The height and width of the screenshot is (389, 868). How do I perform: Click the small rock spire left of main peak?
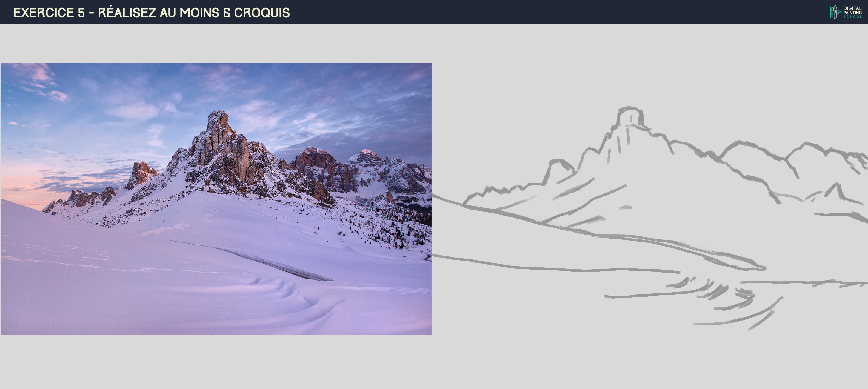click(141, 173)
